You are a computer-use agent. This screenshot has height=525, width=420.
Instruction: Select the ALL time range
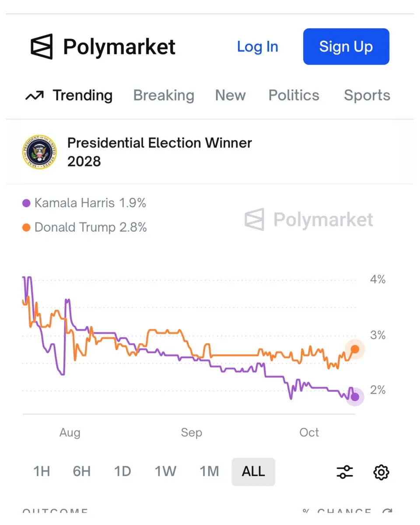point(253,472)
